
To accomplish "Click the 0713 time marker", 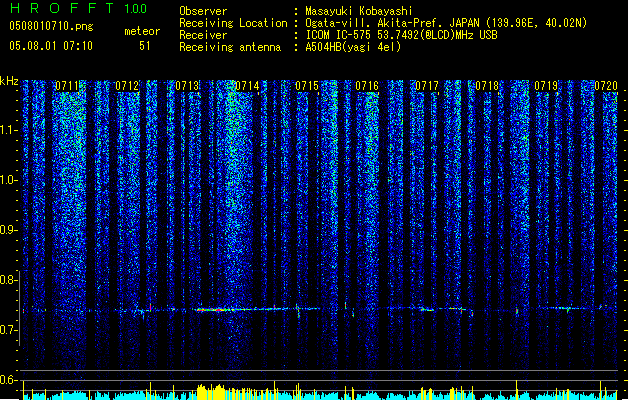I will [x=187, y=86].
